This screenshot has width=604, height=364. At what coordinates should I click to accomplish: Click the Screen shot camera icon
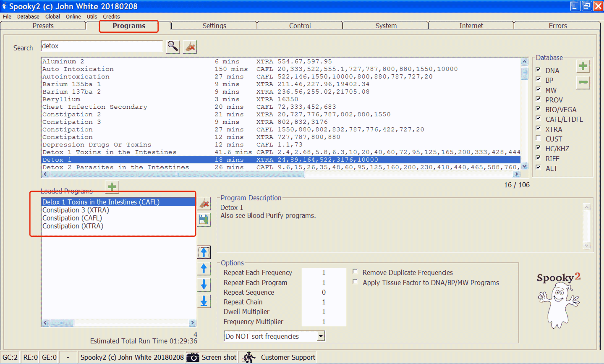pos(193,357)
